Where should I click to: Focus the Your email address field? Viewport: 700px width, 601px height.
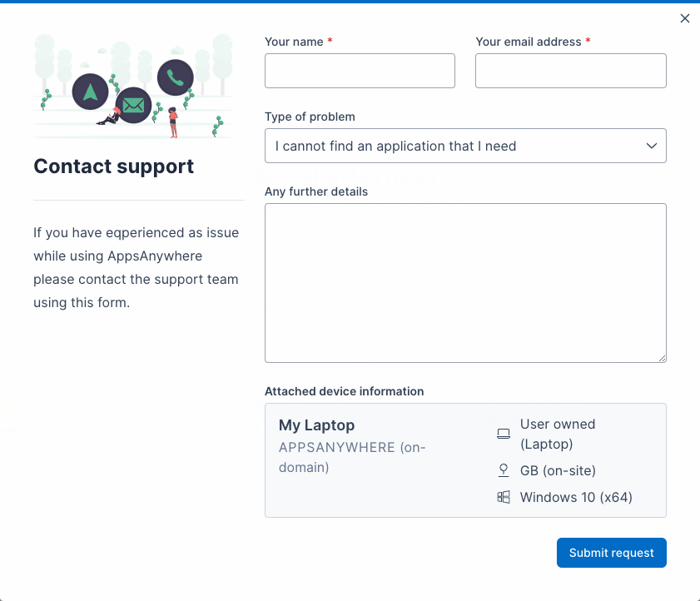point(570,71)
